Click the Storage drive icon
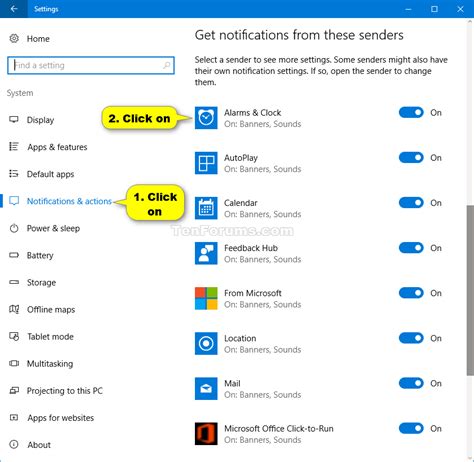This screenshot has width=474, height=462. pyautogui.click(x=14, y=282)
